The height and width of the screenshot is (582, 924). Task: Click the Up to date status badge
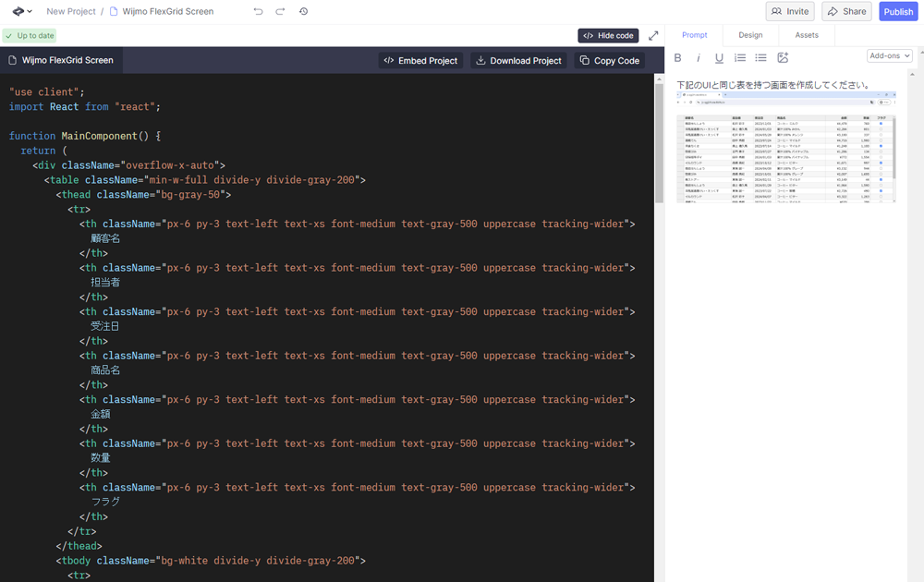pos(30,35)
